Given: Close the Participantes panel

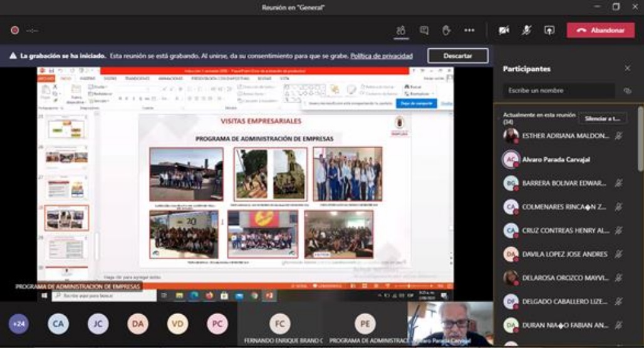Looking at the screenshot, I should coord(628,68).
